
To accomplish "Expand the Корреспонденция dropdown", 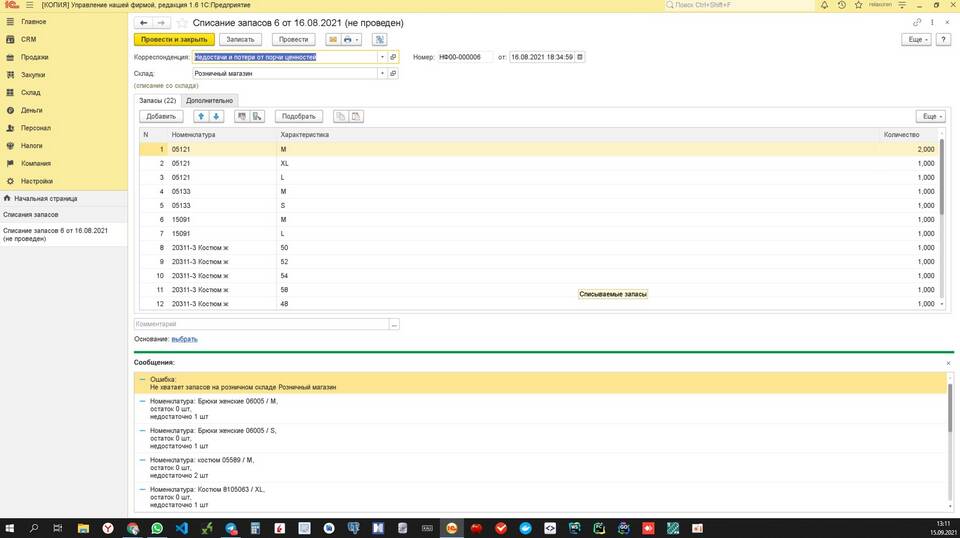I will pos(382,57).
